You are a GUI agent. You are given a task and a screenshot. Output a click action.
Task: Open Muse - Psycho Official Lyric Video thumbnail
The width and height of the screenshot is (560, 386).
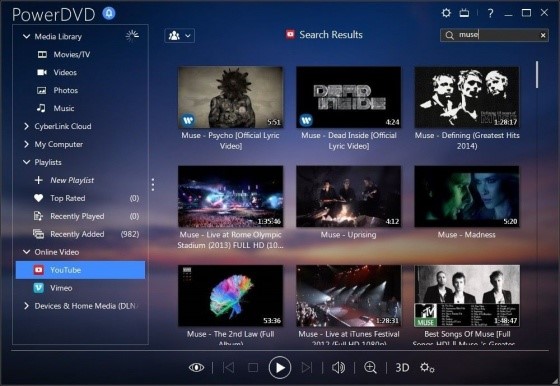pos(230,97)
